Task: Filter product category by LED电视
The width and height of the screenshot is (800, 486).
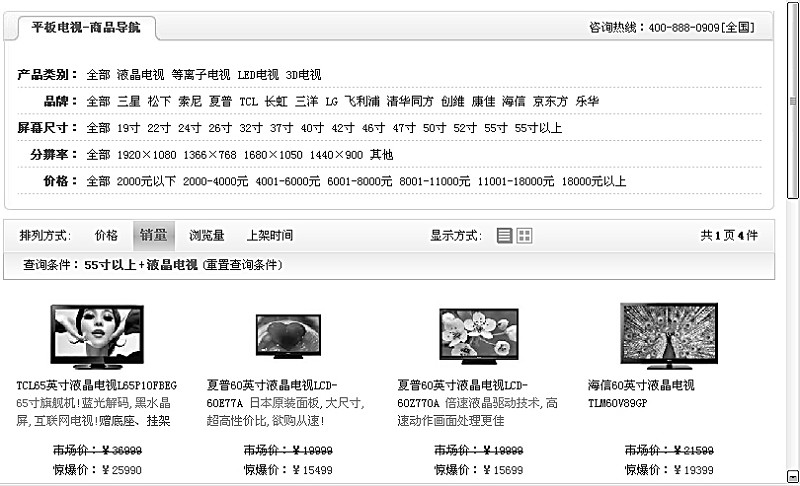Action: point(258,75)
